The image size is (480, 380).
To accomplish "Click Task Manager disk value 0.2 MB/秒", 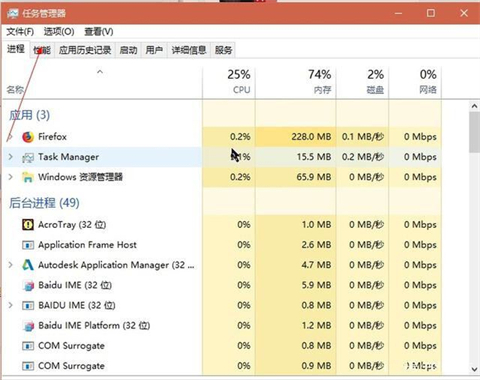I will 363,157.
